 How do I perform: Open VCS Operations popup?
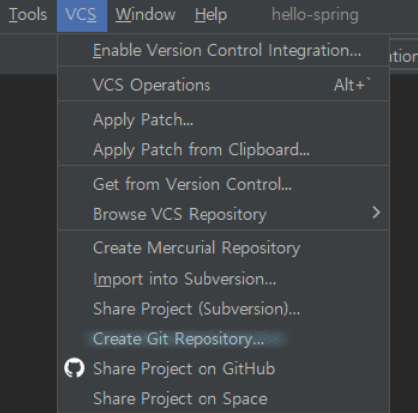coord(223,85)
